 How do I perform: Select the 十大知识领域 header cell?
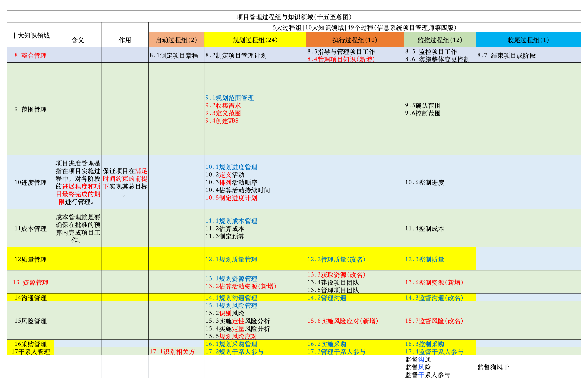point(31,35)
